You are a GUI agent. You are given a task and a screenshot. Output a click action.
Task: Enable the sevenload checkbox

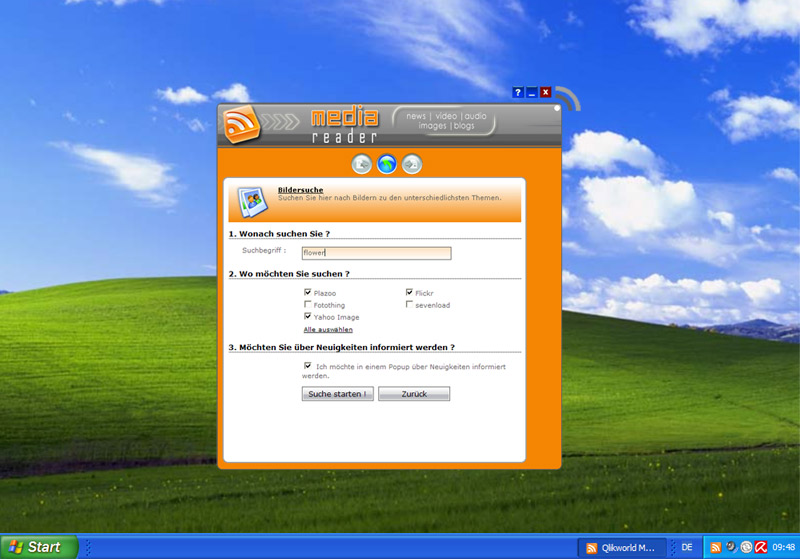pyautogui.click(x=409, y=304)
